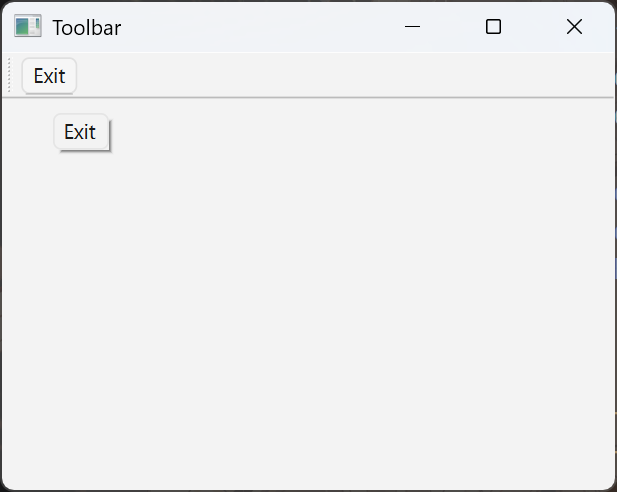Click the X icon in the title bar
Screen dimensions: 617x492
pyautogui.click(x=574, y=27)
